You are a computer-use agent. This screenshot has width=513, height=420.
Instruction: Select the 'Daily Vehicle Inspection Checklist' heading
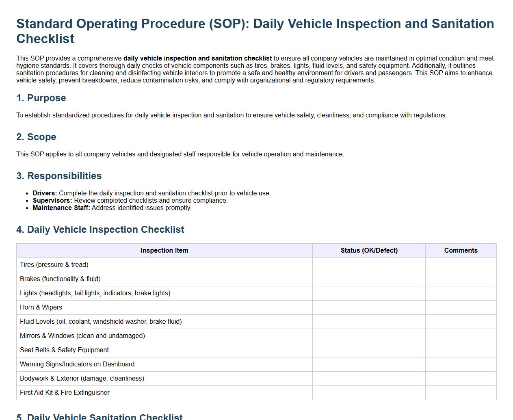click(100, 229)
